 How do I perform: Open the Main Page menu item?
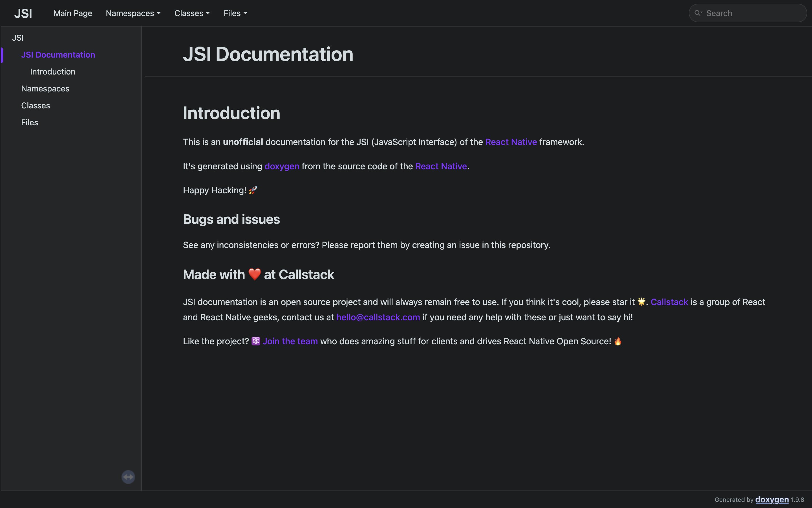click(73, 13)
